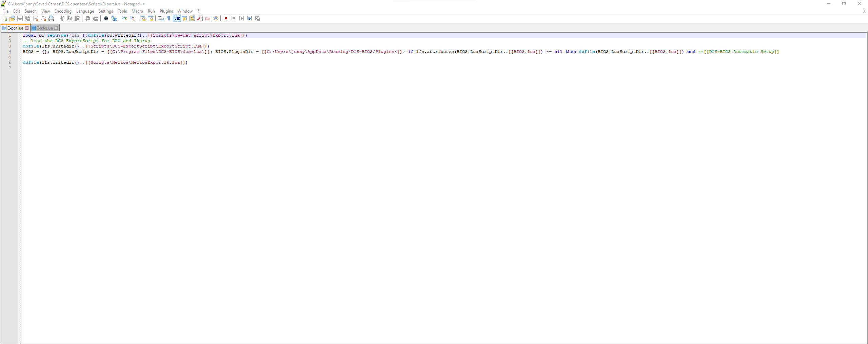Stop macro recording with the square icon
Viewport: 868px width, 344px height.
(234, 18)
